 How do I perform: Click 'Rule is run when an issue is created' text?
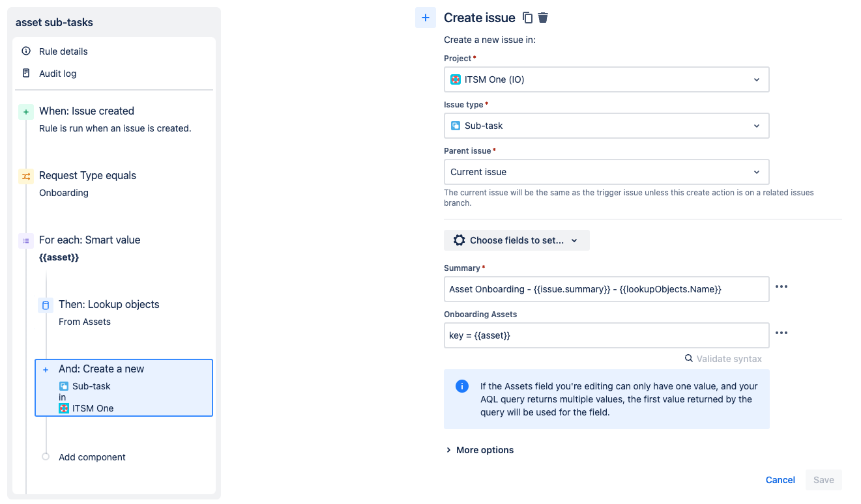[x=115, y=128]
